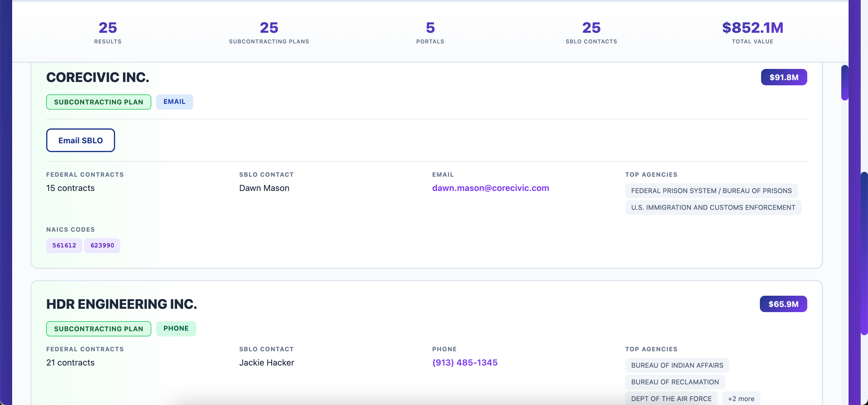Open the DEPT OF THE AIR FORCE tag
The height and width of the screenshot is (405, 868).
point(671,398)
